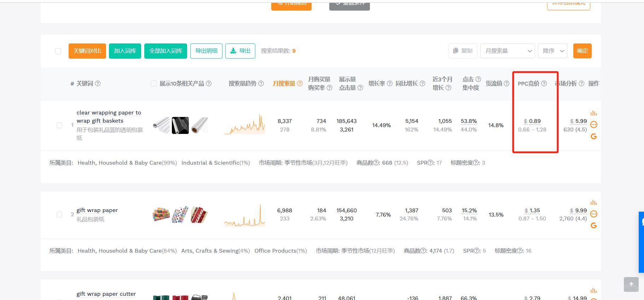Open keyword link clear wrapping paper to wrap gift baskets
The height and width of the screenshot is (300, 644).
(109, 117)
